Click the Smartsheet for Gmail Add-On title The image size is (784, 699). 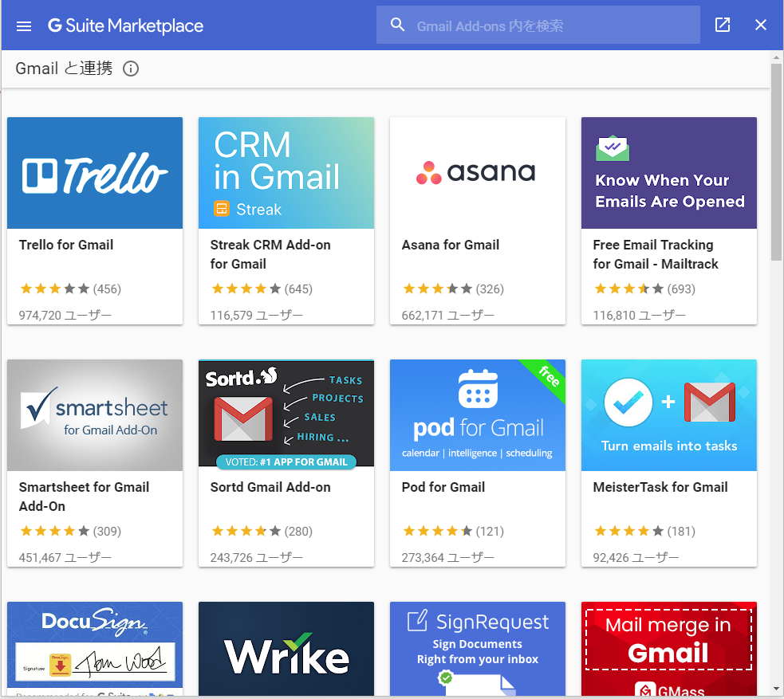click(84, 497)
